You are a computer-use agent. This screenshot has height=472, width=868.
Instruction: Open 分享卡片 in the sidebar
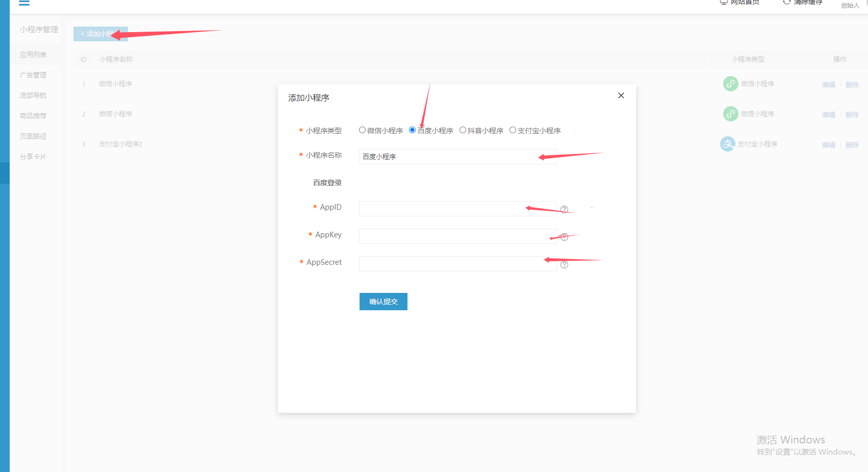point(33,157)
